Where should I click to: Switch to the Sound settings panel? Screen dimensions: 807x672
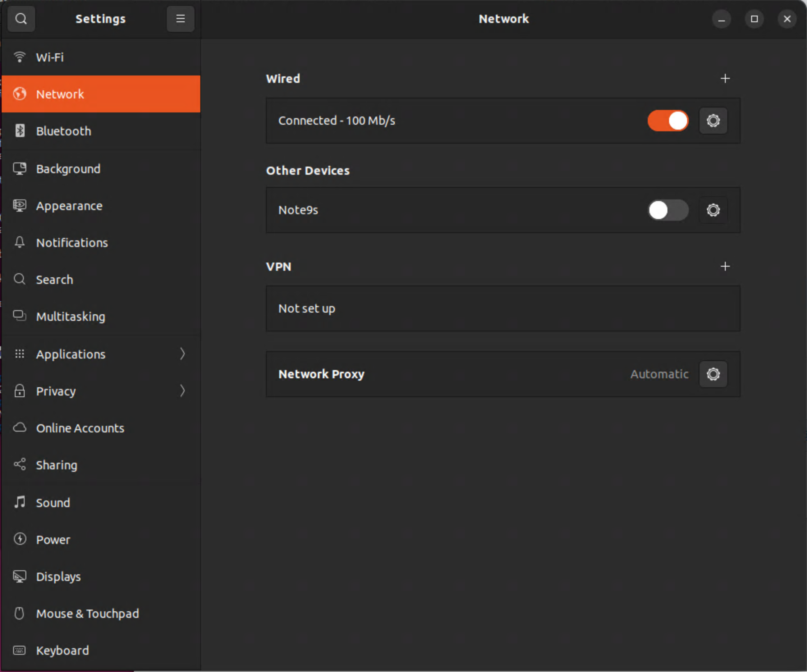(53, 503)
